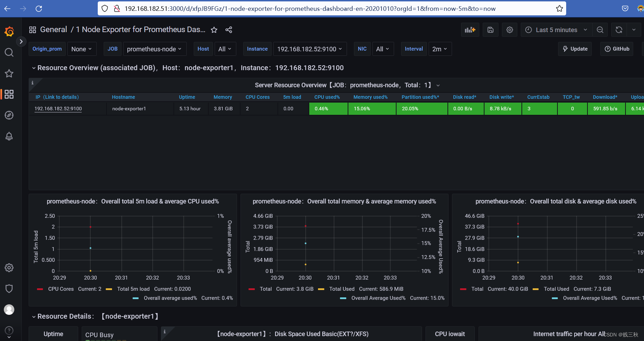This screenshot has width=644, height=341.
Task: Click the Save dashboard icon
Action: pyautogui.click(x=490, y=30)
